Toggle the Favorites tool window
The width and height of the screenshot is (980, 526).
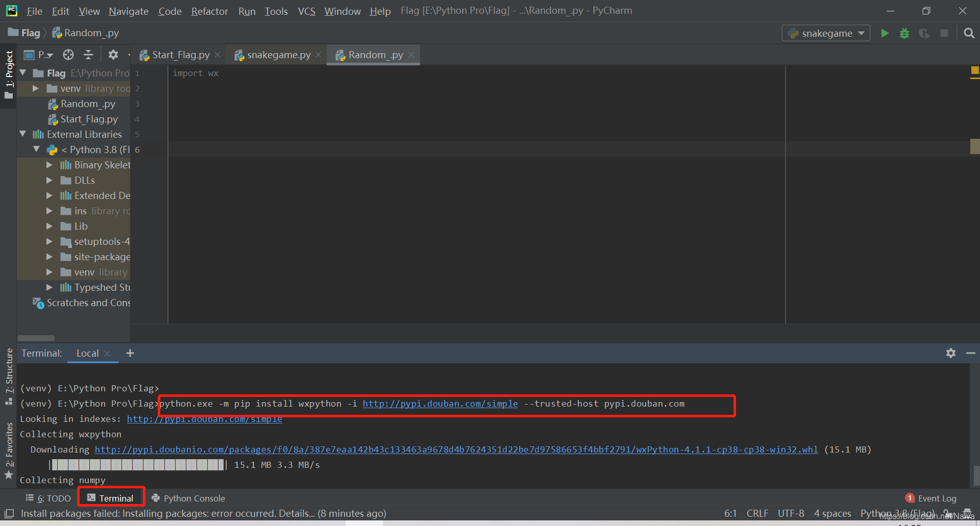pos(9,451)
